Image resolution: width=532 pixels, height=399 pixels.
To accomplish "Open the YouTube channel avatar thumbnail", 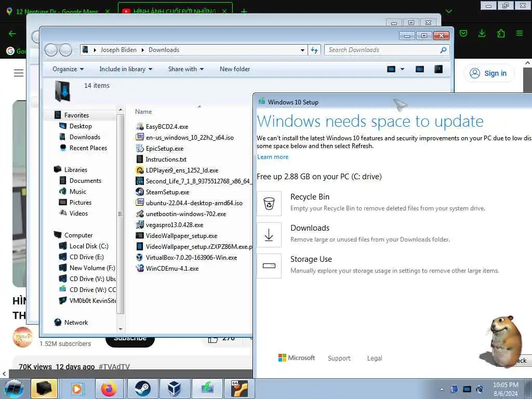I will pos(23,337).
